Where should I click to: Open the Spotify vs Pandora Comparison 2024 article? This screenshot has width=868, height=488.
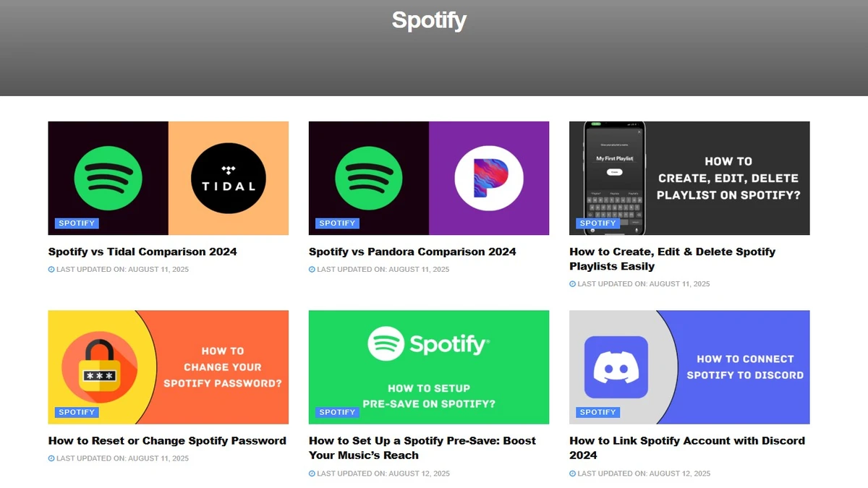[412, 252]
